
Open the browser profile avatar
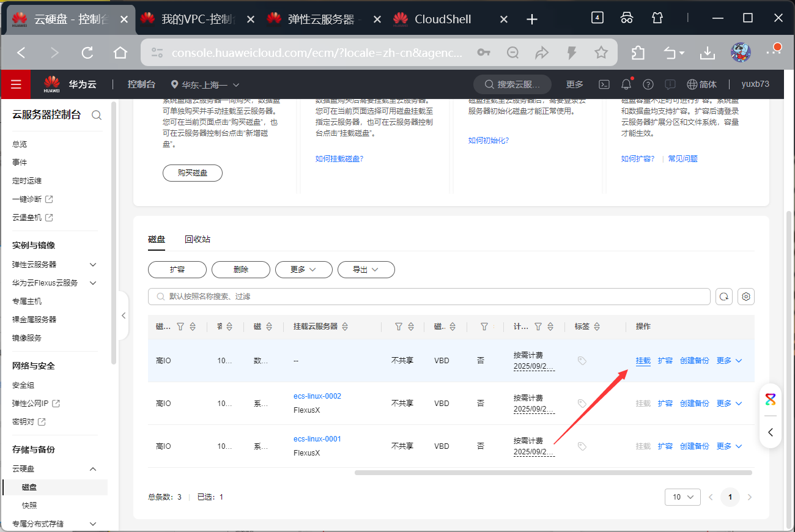[x=741, y=53]
